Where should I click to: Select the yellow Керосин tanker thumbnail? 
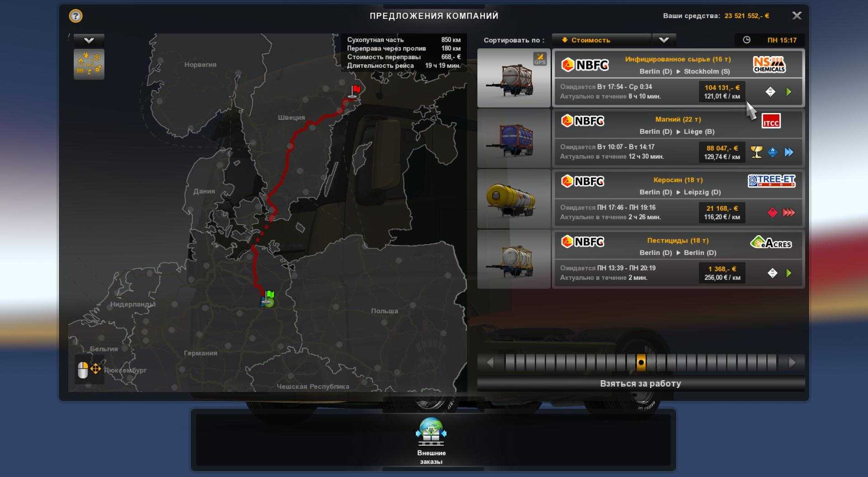[514, 199]
